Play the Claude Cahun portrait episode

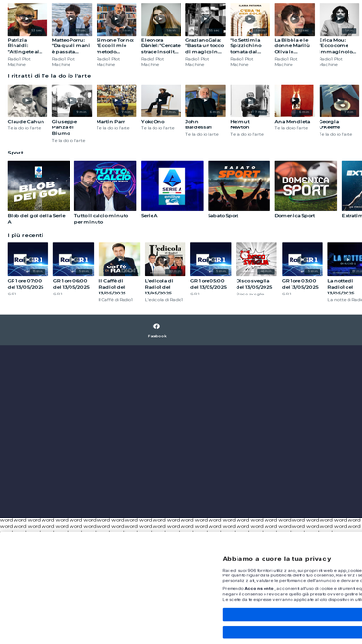[x=27, y=100]
